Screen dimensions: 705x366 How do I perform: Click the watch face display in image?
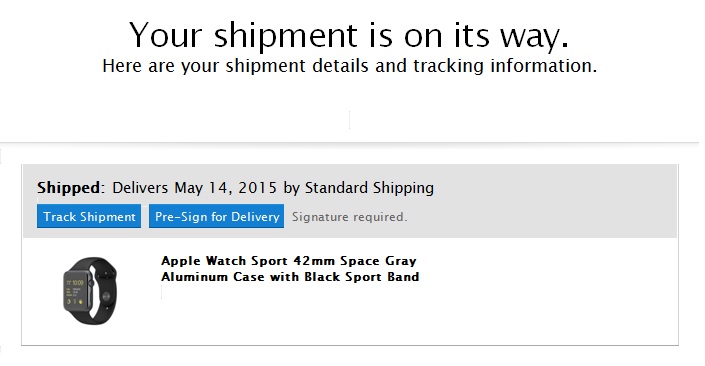pyautogui.click(x=75, y=291)
